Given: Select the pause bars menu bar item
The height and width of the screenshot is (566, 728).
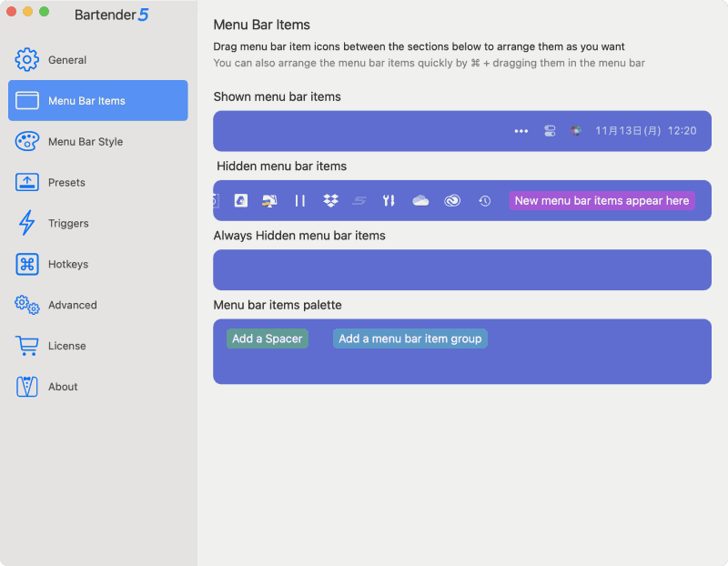Looking at the screenshot, I should (x=300, y=200).
